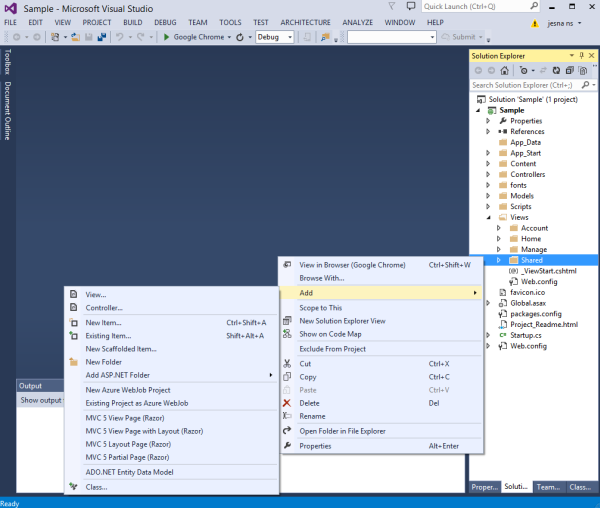Choose View... in the Add submenu
Image resolution: width=600 pixels, height=508 pixels.
click(171, 295)
